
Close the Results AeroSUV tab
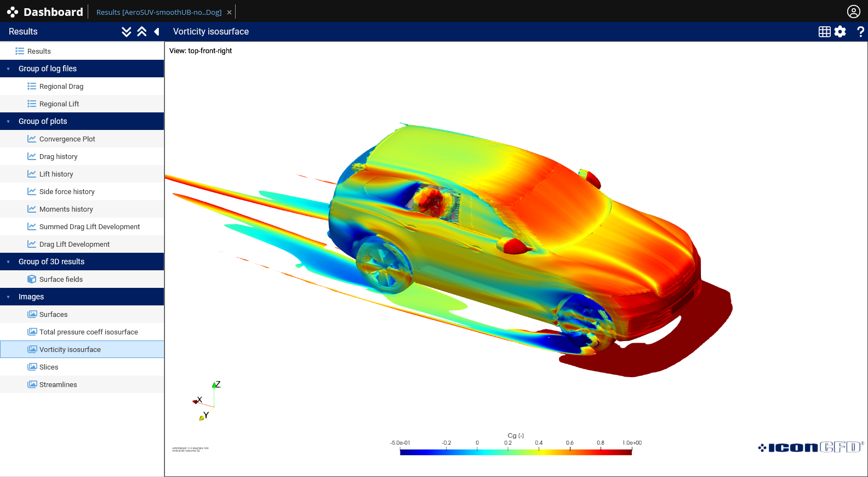(x=230, y=12)
